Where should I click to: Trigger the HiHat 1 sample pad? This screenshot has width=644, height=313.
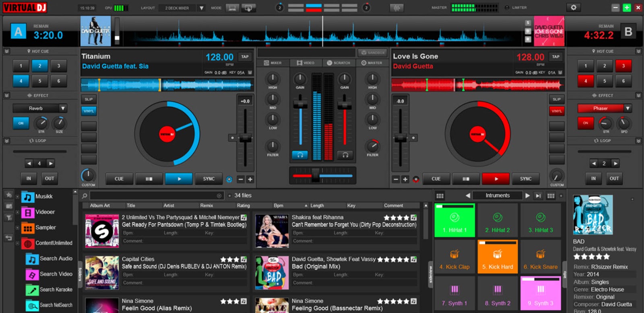(455, 220)
